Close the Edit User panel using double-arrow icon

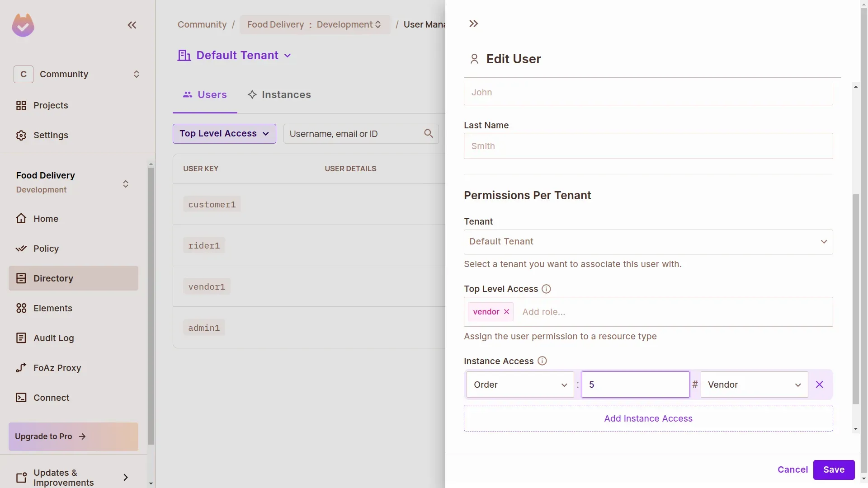tap(473, 23)
